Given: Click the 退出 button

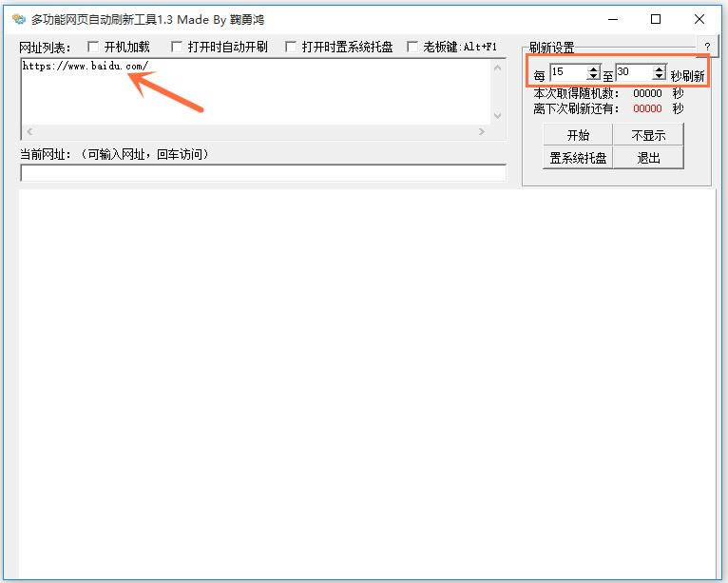Looking at the screenshot, I should coord(648,158).
